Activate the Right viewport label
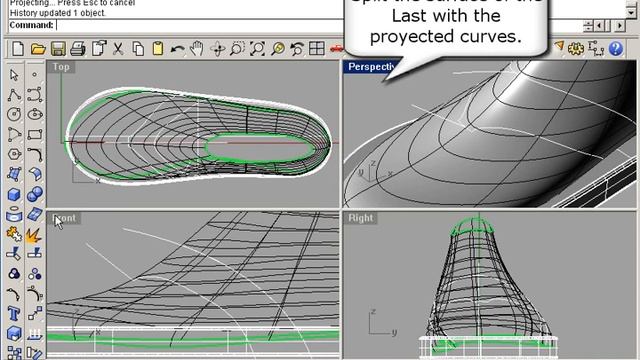The width and height of the screenshot is (640, 360). 360,218
